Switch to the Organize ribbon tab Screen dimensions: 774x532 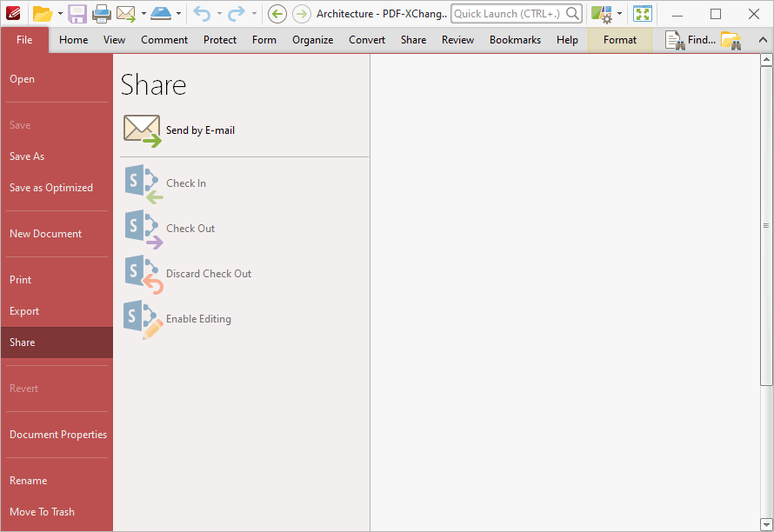tap(312, 39)
